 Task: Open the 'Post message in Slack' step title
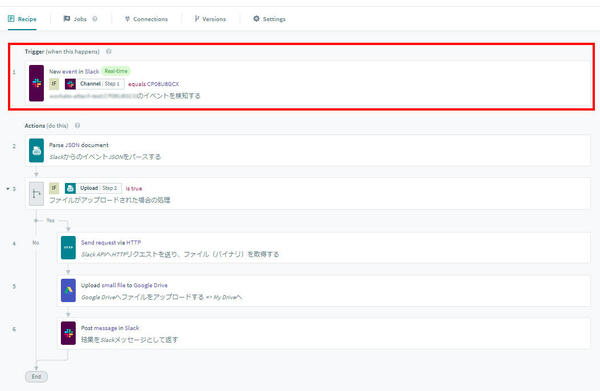(110, 328)
